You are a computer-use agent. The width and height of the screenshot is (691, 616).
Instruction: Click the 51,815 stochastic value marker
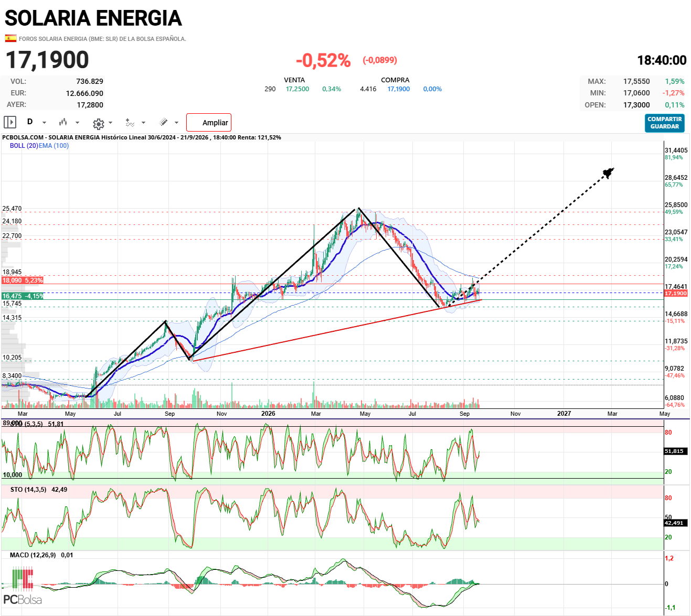674,451
